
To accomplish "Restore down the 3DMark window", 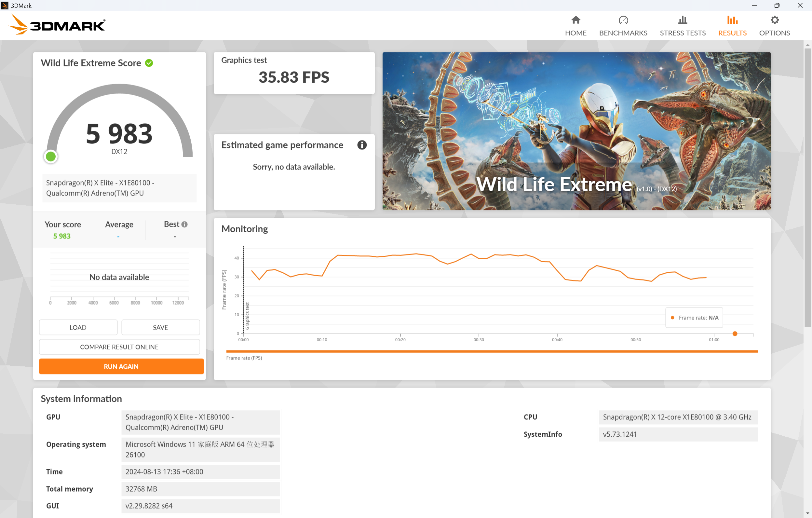I will pos(777,6).
